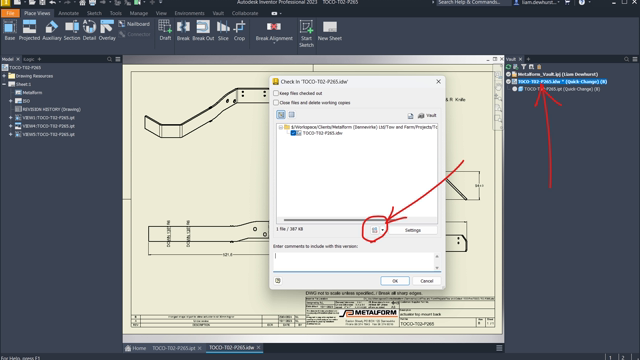640x360 pixels.
Task: Open the Draft view tool
Action: 165,30
